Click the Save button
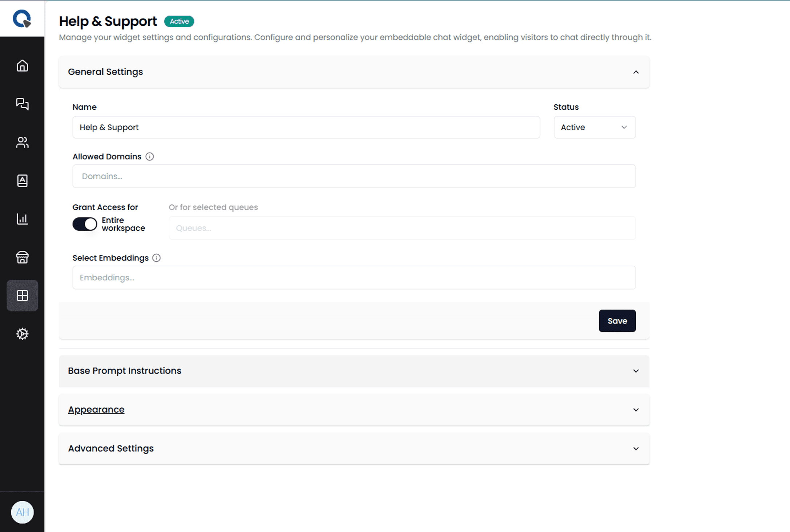Screen dimensions: 790x532 tap(617, 321)
